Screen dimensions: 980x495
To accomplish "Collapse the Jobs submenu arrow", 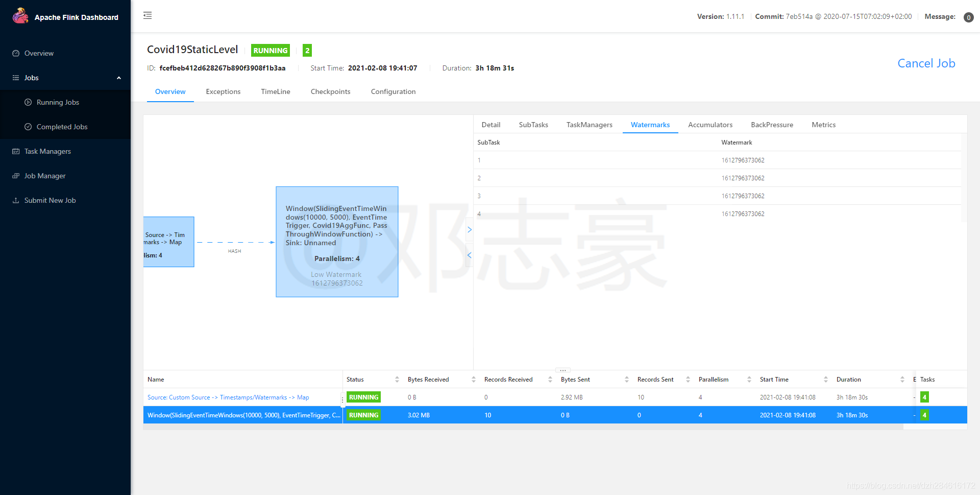I will click(x=119, y=78).
